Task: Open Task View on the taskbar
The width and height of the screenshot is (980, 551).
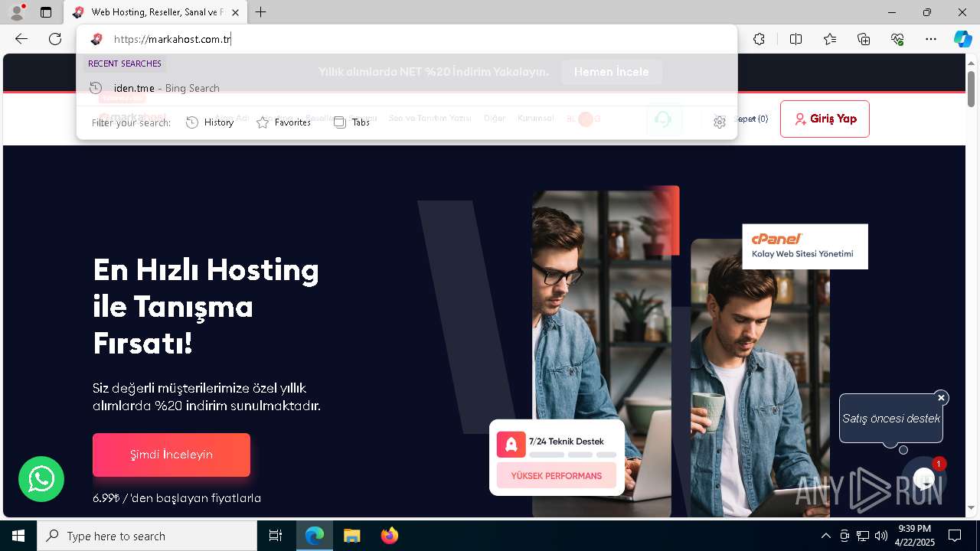Action: tap(276, 536)
